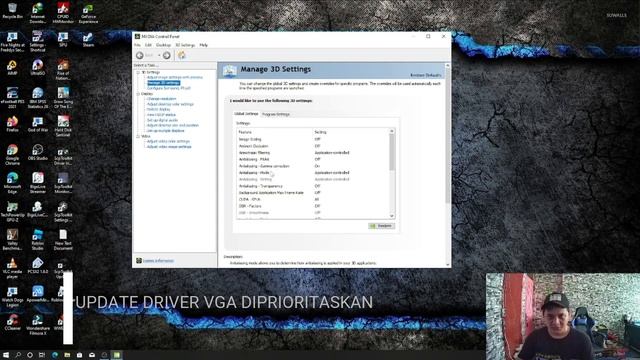This screenshot has height=360, width=640.
Task: Click the Home icon in NVIDIA toolbar
Action: 182,55
